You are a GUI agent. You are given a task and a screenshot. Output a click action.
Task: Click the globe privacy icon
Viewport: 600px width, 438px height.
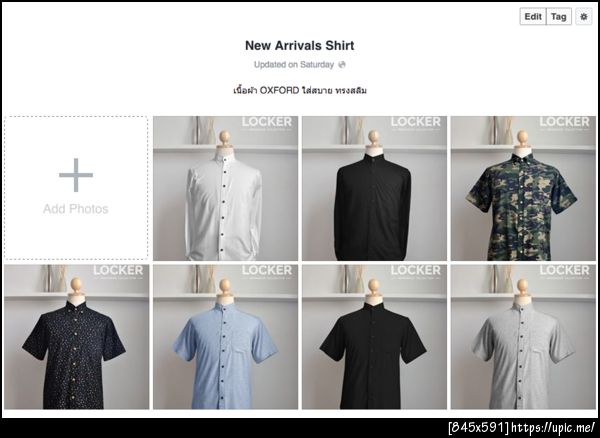[x=342, y=65]
